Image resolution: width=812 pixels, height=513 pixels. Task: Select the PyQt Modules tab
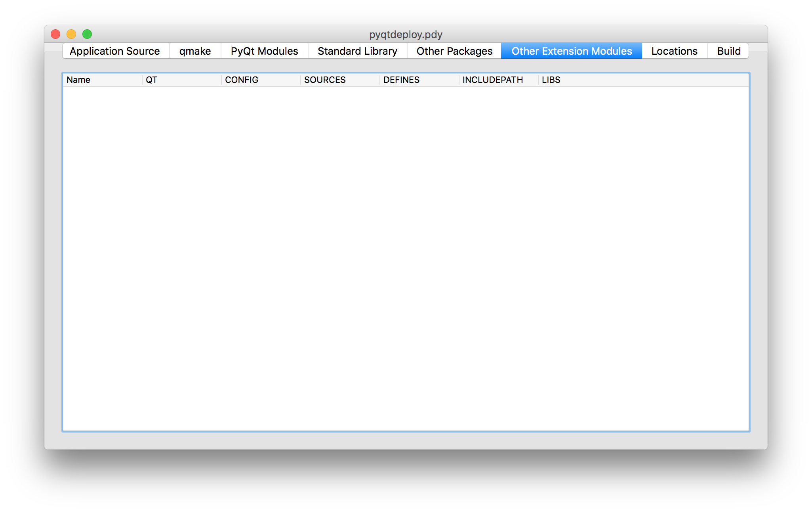(x=264, y=51)
